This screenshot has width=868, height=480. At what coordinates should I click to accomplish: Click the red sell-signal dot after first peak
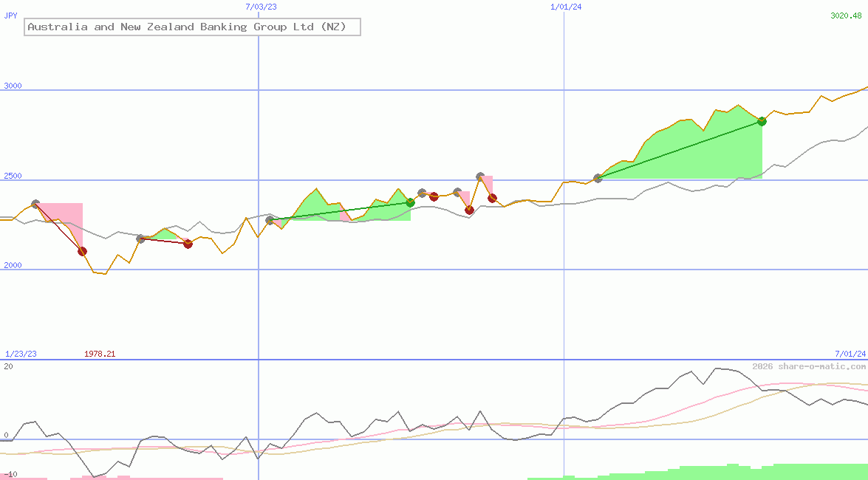82,251
